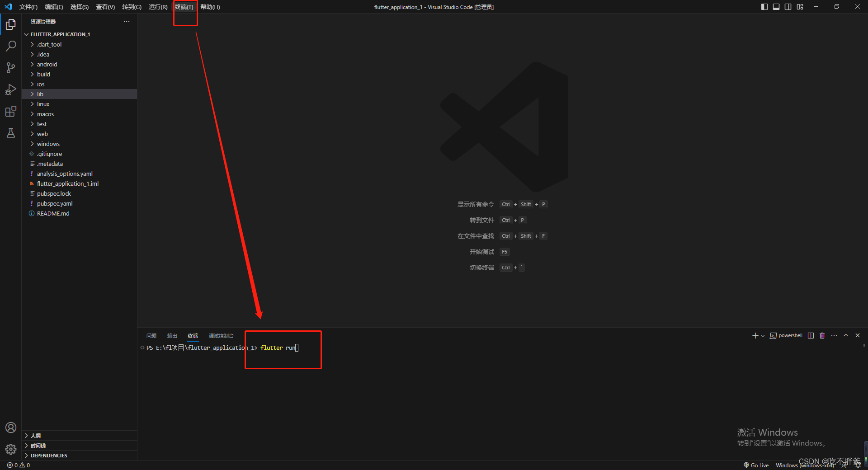Open the 编辑(E) menu

tap(54, 7)
